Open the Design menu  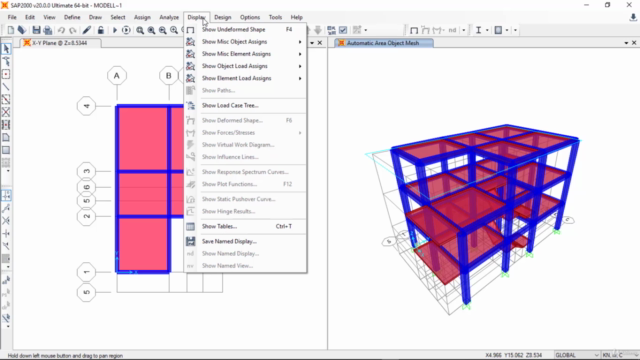tap(222, 17)
